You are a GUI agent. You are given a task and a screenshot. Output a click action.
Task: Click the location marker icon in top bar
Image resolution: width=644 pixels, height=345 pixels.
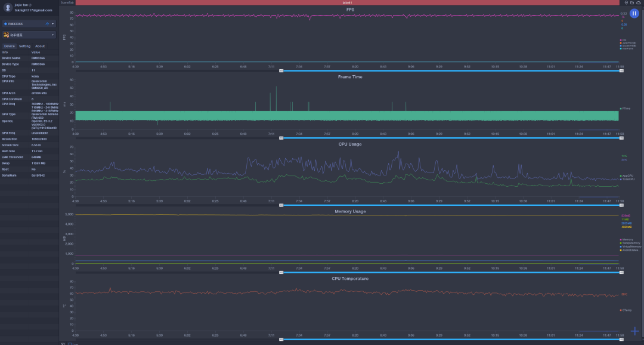click(x=626, y=2)
